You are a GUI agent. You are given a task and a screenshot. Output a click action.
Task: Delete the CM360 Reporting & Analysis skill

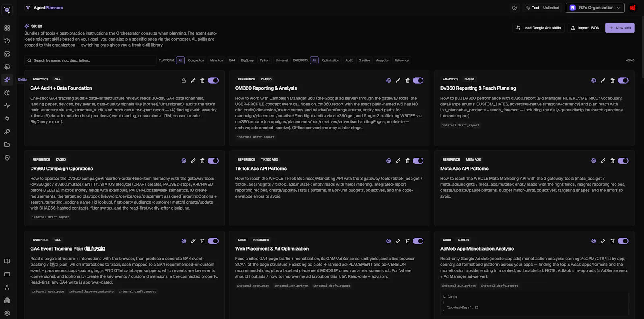coord(407,80)
